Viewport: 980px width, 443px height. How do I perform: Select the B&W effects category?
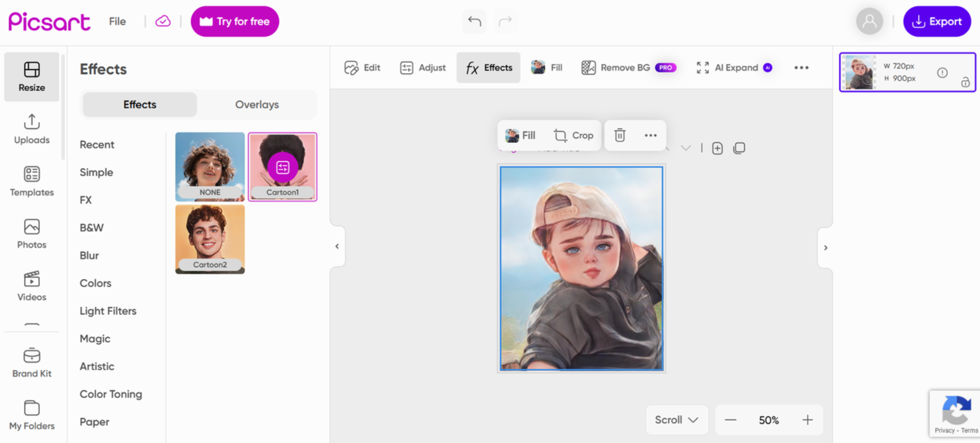point(92,228)
